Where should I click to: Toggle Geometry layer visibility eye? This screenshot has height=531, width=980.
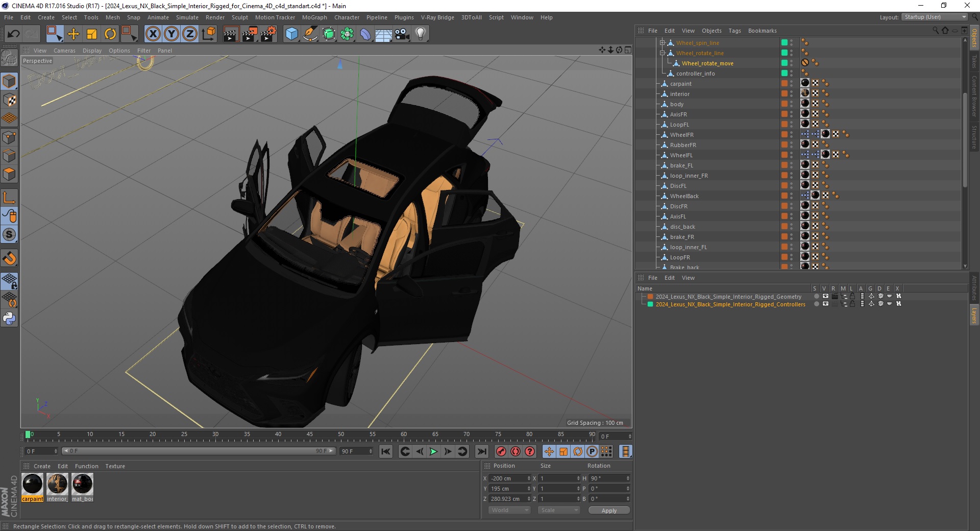coord(825,296)
